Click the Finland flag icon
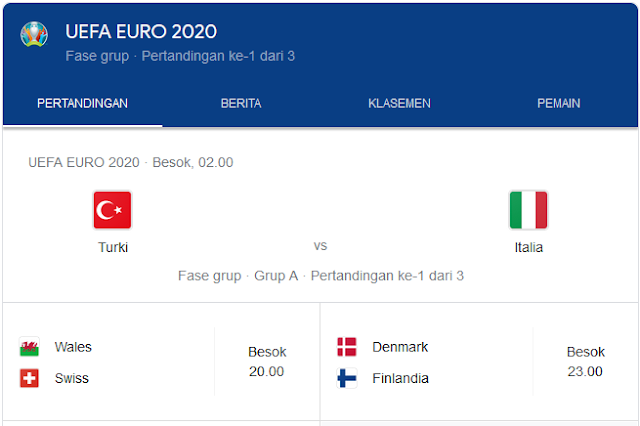 347,379
